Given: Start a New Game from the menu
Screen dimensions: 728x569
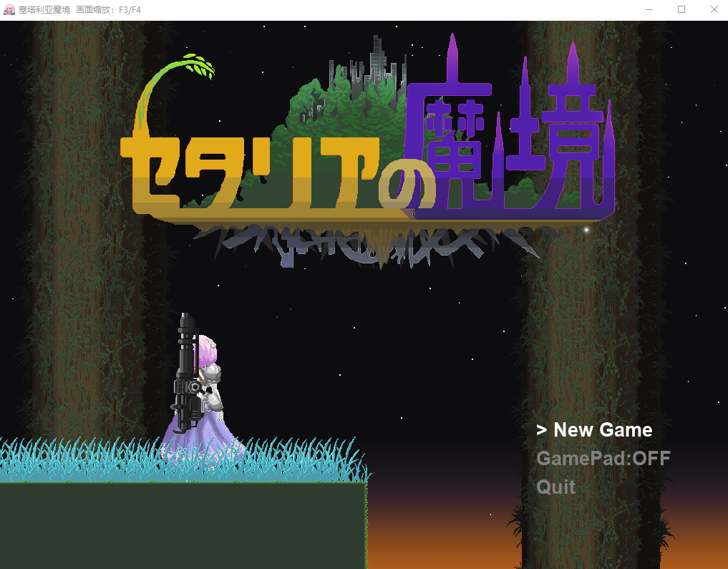Looking at the screenshot, I should (603, 430).
